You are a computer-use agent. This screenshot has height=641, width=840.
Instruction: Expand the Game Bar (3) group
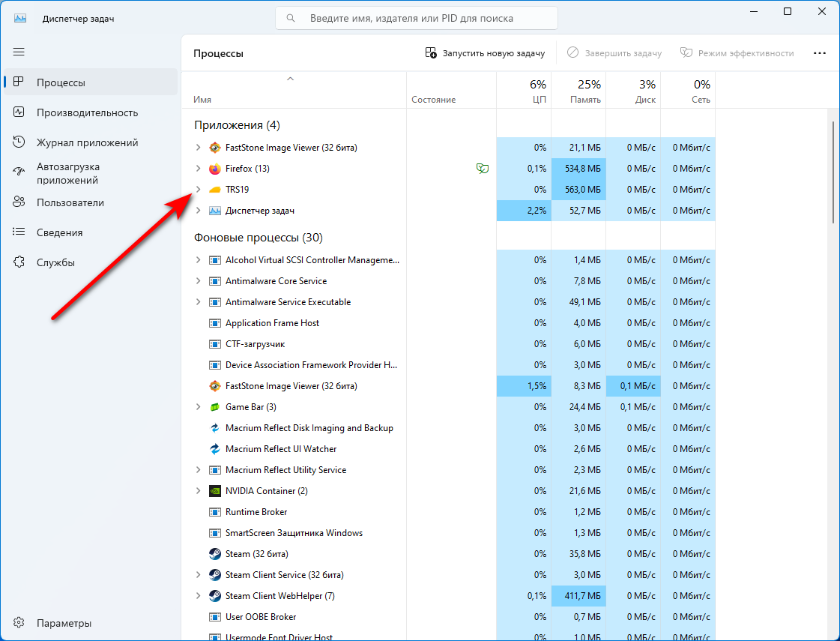click(x=199, y=407)
